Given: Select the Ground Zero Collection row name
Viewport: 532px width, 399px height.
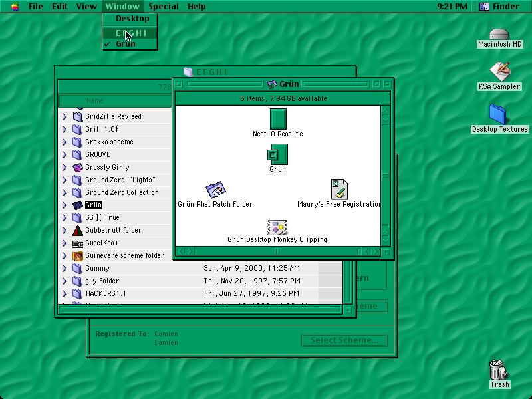Looking at the screenshot, I should pyautogui.click(x=122, y=192).
